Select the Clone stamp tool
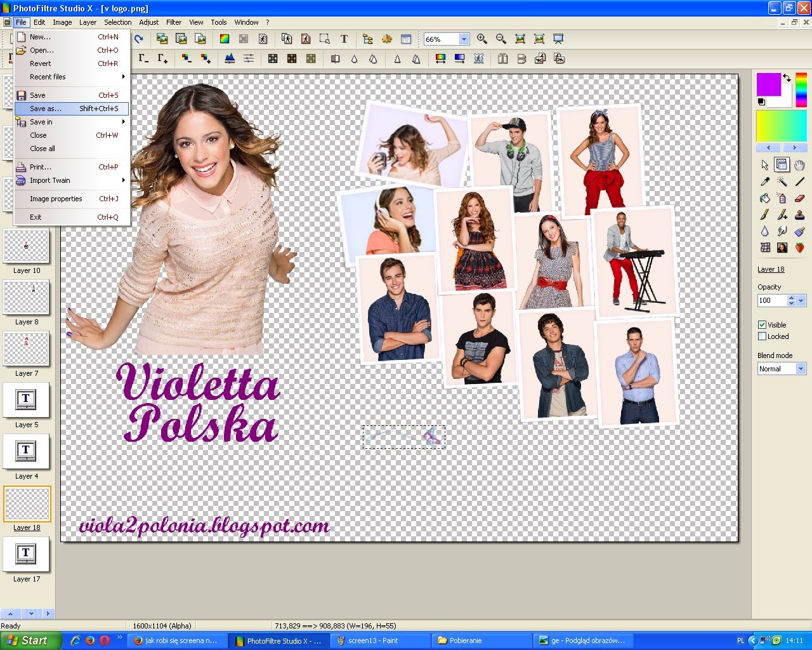This screenshot has width=812, height=650. (x=799, y=215)
